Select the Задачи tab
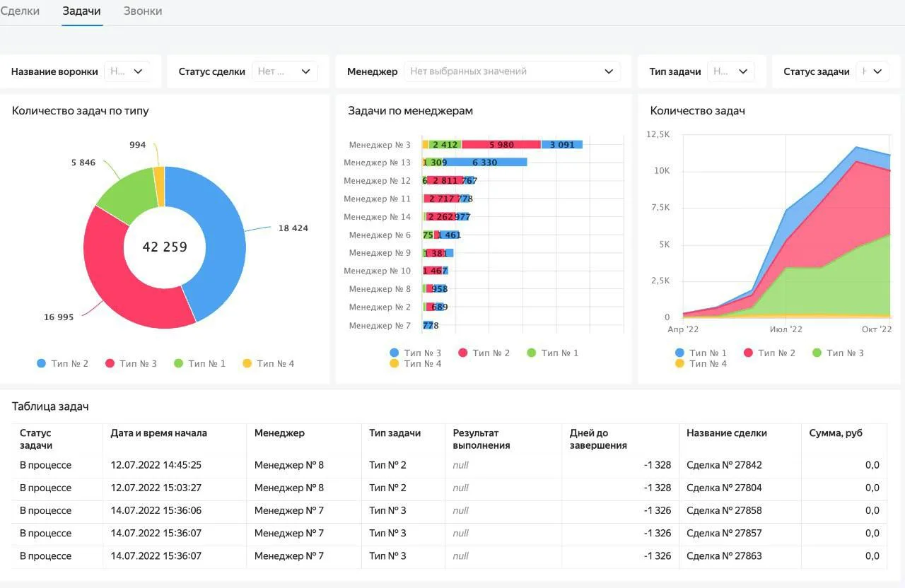The height and width of the screenshot is (588, 905). (x=81, y=11)
